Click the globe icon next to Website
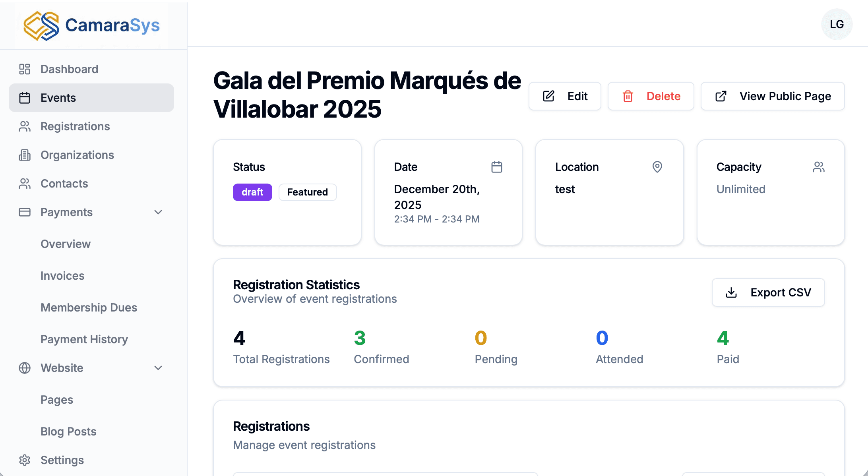Viewport: 868px width, 476px height. click(x=24, y=368)
